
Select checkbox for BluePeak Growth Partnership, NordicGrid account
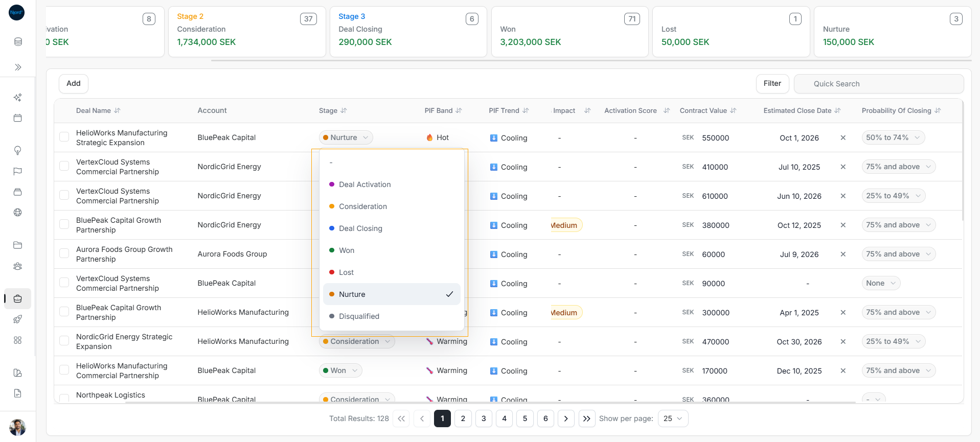point(64,224)
